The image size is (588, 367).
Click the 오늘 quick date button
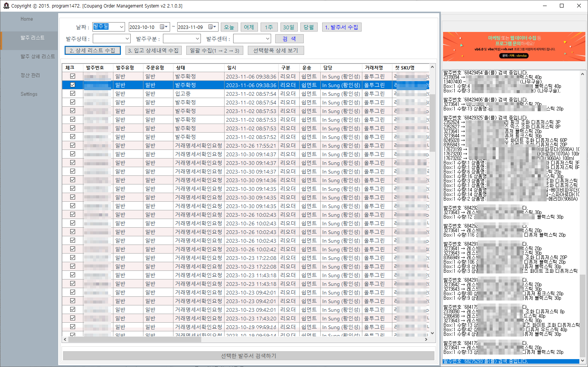pyautogui.click(x=229, y=27)
